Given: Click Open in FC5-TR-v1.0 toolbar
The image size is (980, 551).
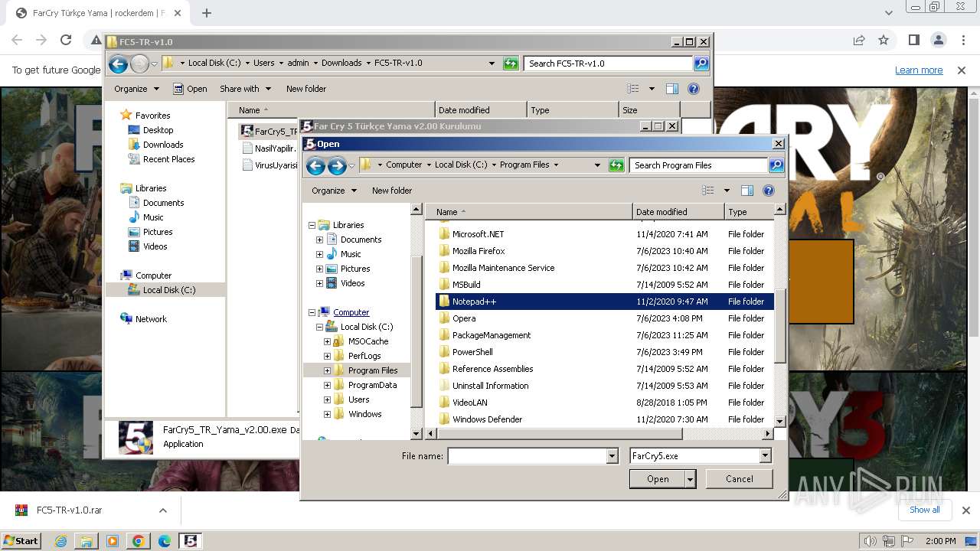Looking at the screenshot, I should (190, 89).
